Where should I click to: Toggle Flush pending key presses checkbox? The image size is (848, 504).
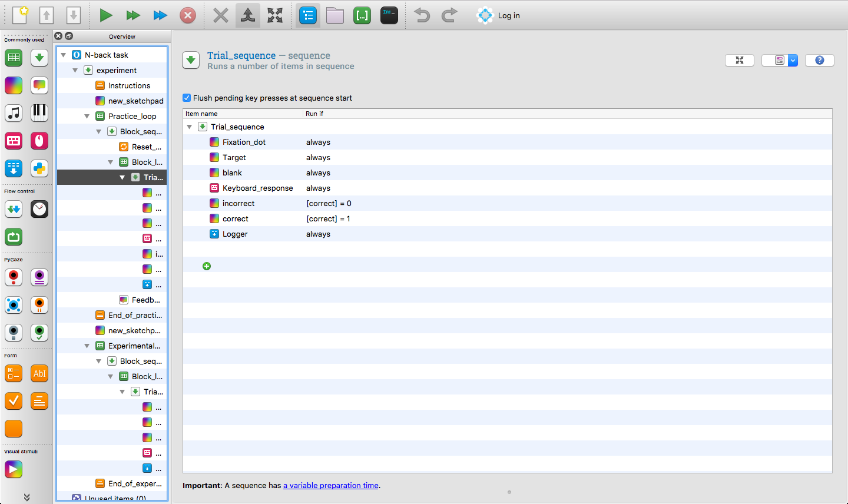[187, 98]
